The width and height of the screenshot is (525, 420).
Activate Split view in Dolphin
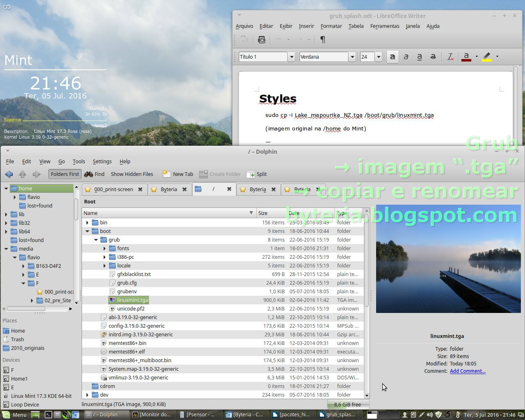point(256,174)
